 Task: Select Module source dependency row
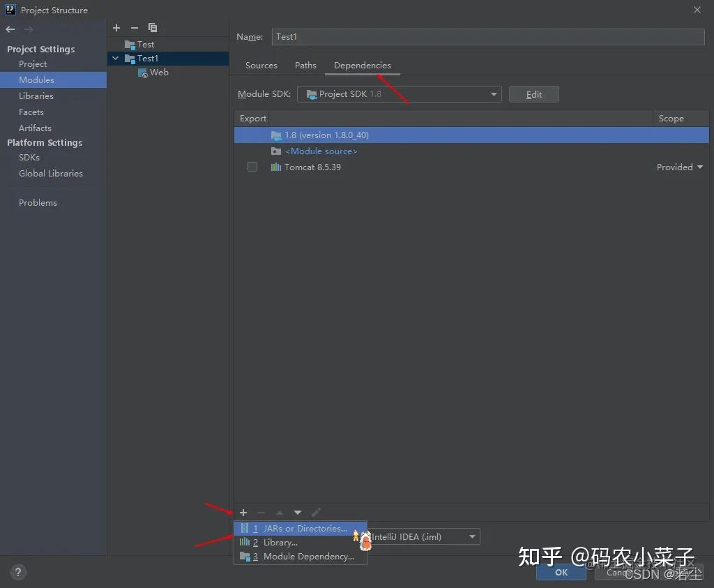471,151
